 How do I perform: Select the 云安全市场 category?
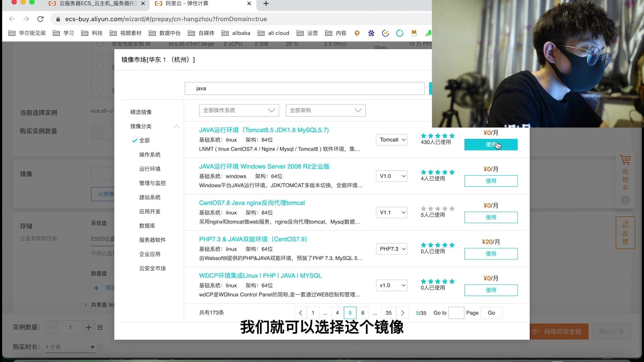click(152, 268)
